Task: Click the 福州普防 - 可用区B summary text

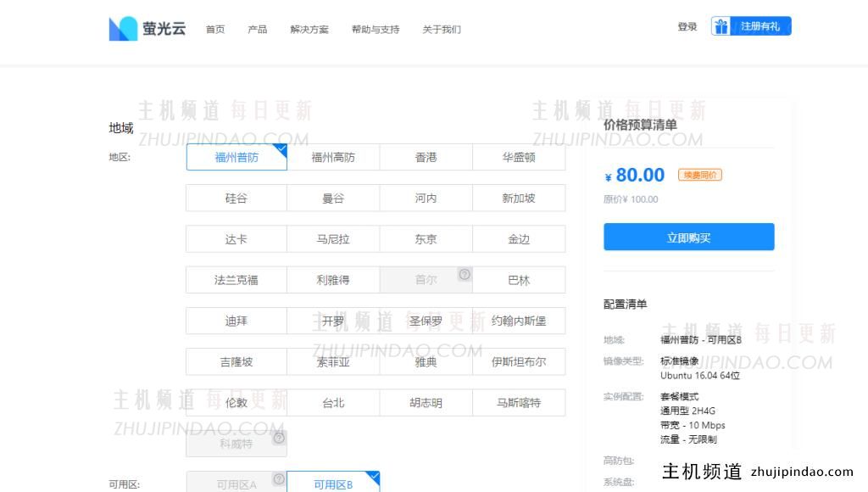Action: (701, 339)
